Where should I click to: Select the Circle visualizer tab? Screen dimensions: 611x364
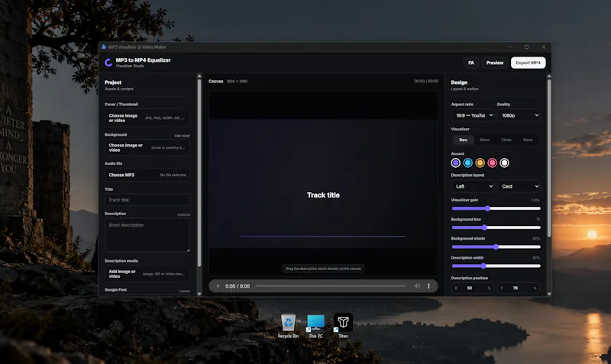506,140
